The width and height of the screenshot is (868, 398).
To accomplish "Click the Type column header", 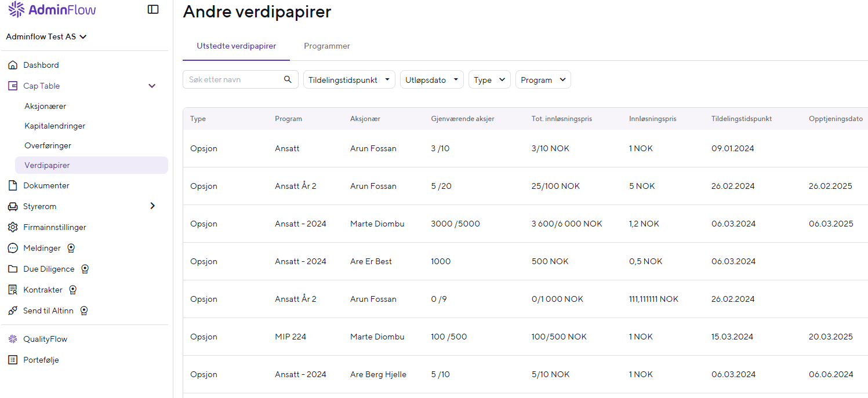I will [198, 119].
